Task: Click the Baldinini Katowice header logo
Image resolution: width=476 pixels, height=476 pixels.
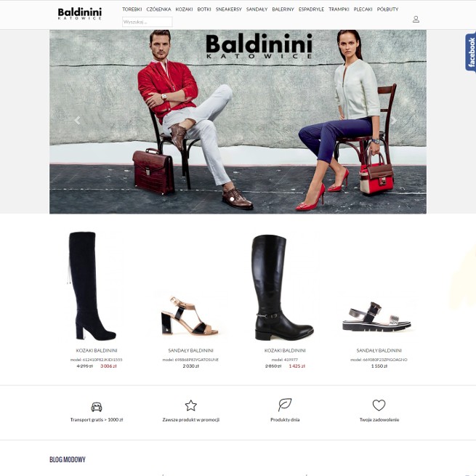Action: 79,14
